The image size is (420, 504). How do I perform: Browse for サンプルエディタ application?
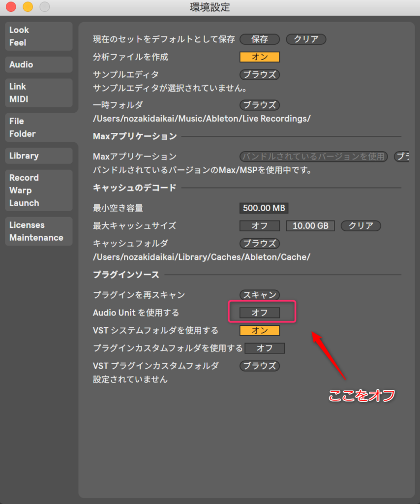[259, 75]
